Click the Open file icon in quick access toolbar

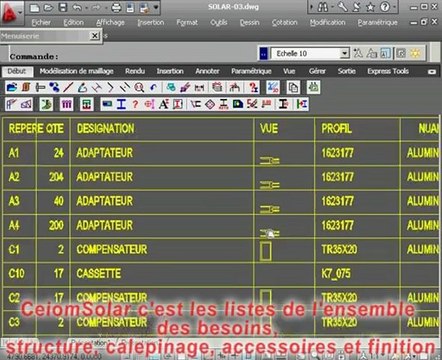click(48, 8)
